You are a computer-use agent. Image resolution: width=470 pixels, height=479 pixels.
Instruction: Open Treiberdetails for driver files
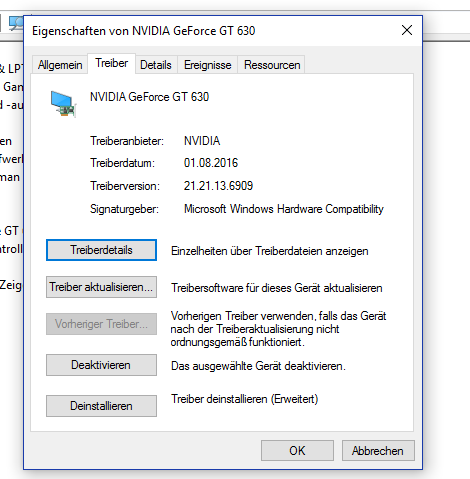[x=101, y=250]
